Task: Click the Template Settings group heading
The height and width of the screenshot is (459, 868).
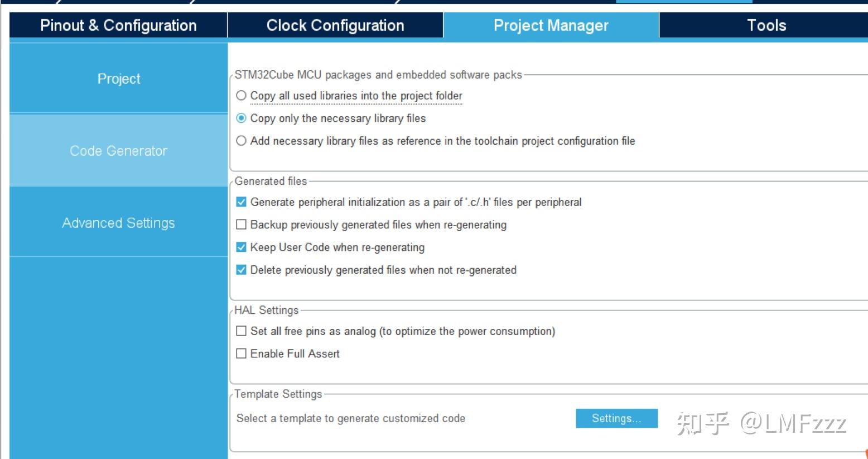Action: tap(278, 394)
